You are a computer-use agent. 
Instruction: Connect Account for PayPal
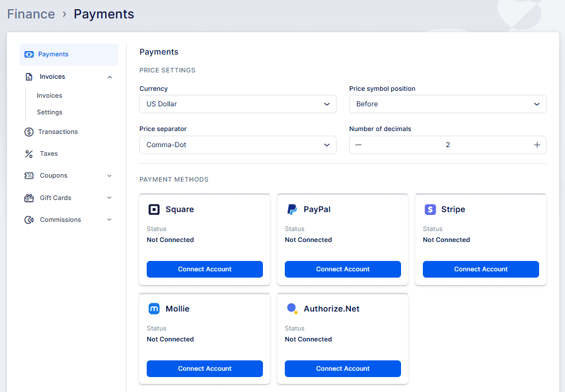(343, 269)
